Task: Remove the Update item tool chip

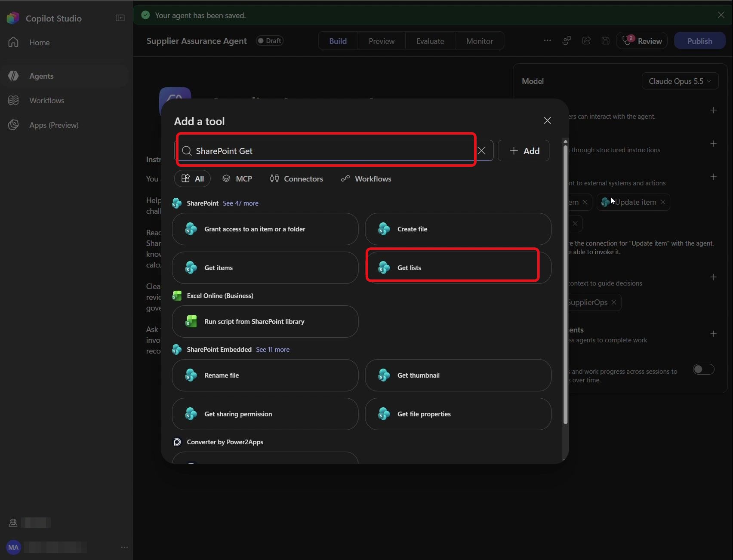Action: pyautogui.click(x=663, y=202)
